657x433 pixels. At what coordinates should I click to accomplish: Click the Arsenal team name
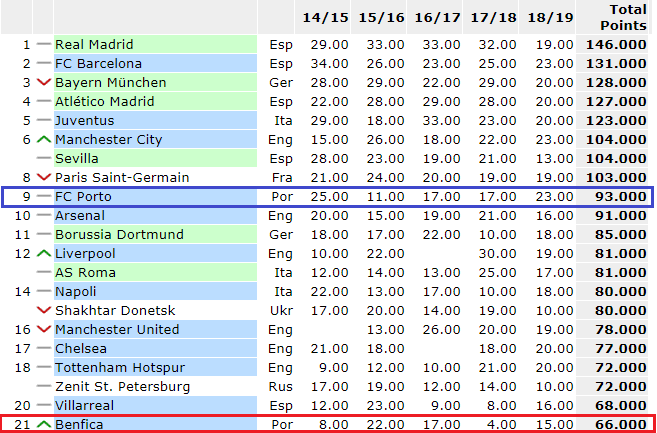click(x=82, y=215)
